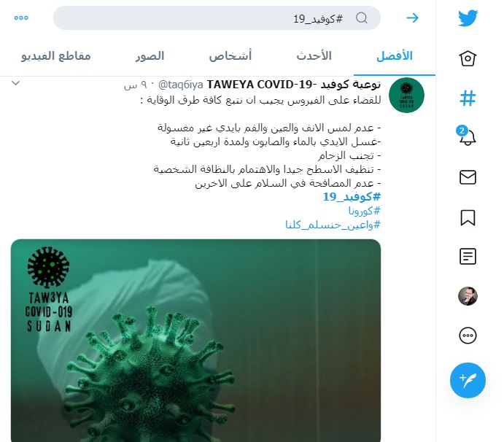Switch to الأحدث tab

point(314,56)
